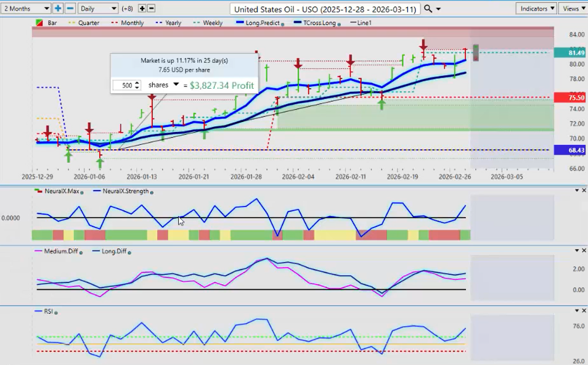Screen dimensions: 588x365
Task: Click the magnifying glass search icon
Action: pyautogui.click(x=428, y=9)
